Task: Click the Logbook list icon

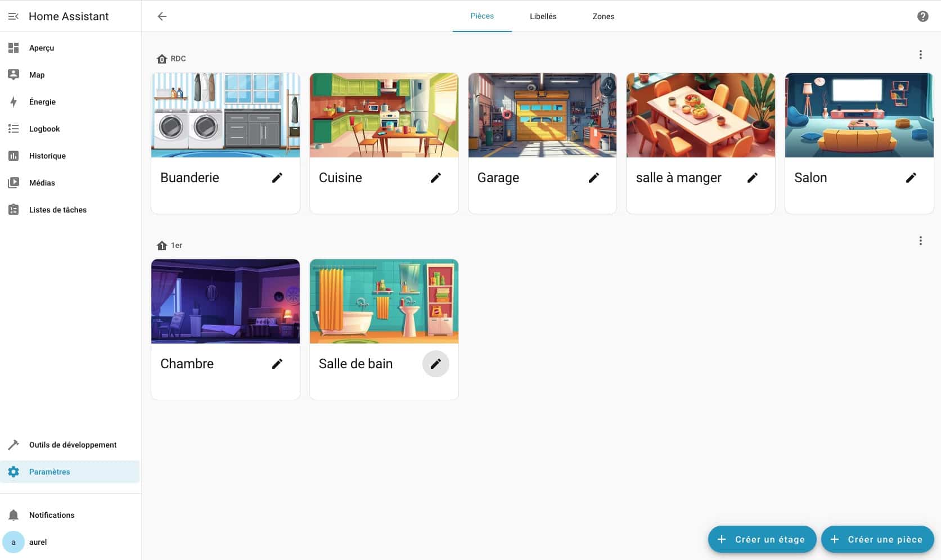Action: point(13,129)
